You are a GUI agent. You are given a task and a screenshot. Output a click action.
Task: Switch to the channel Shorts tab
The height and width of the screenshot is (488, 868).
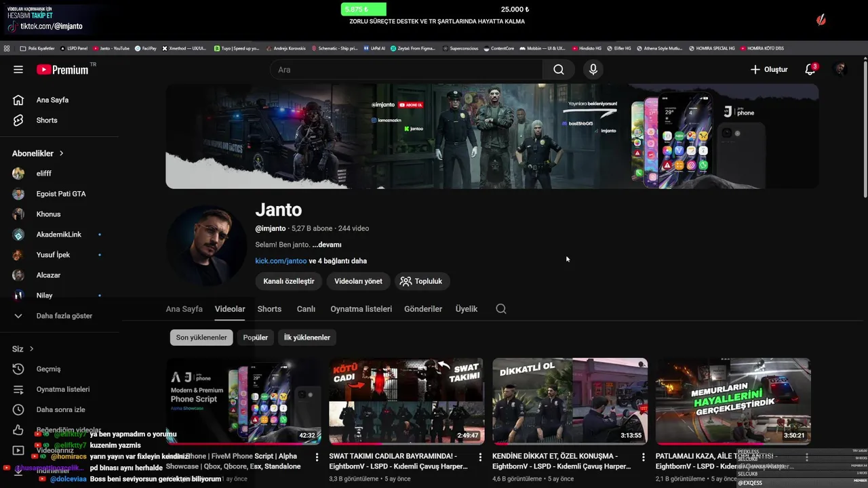[x=269, y=309]
